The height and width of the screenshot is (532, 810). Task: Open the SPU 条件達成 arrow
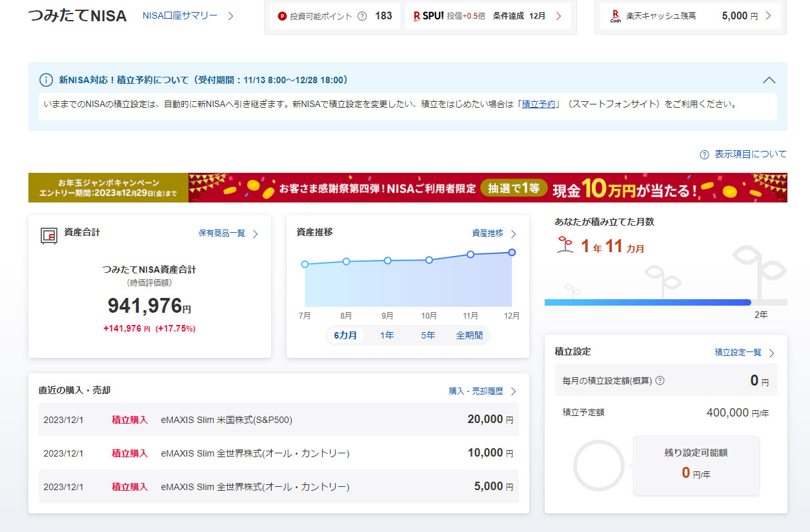click(x=558, y=16)
